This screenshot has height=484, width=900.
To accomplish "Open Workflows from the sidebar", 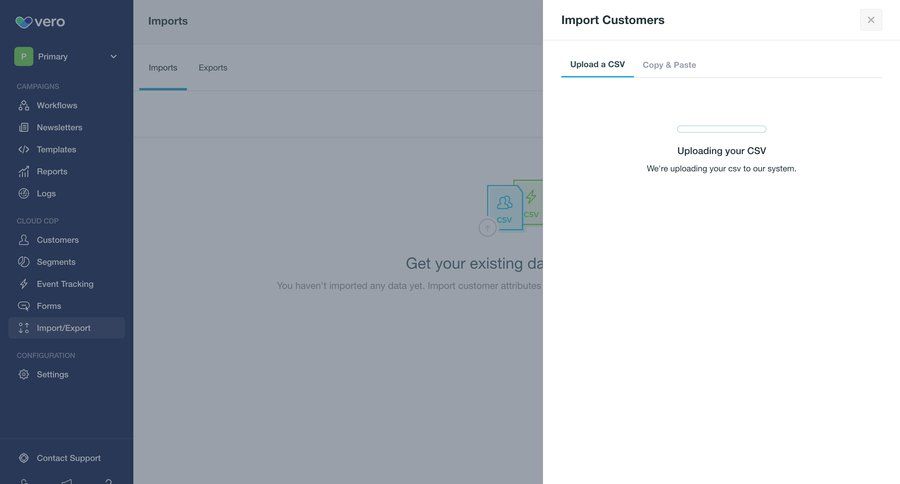I will tap(57, 105).
